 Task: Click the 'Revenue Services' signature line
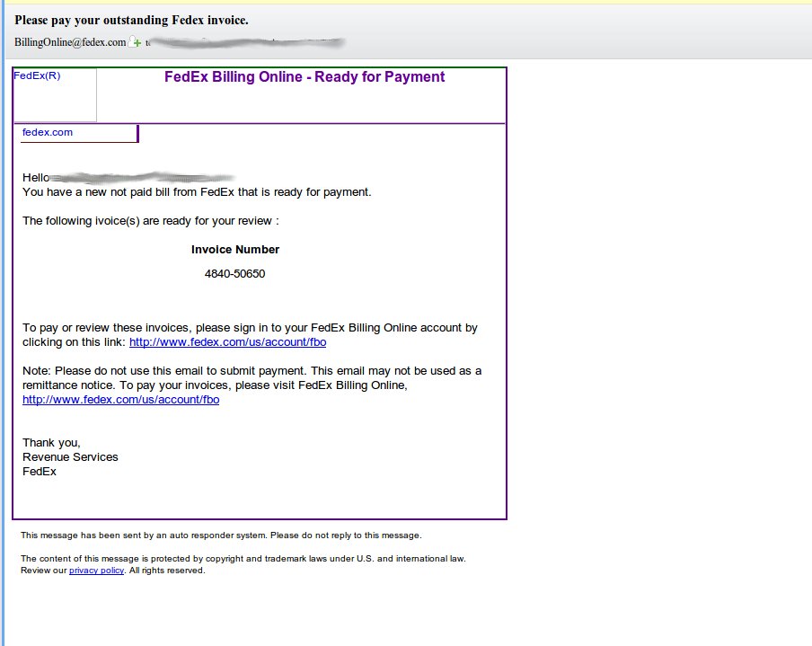click(70, 457)
